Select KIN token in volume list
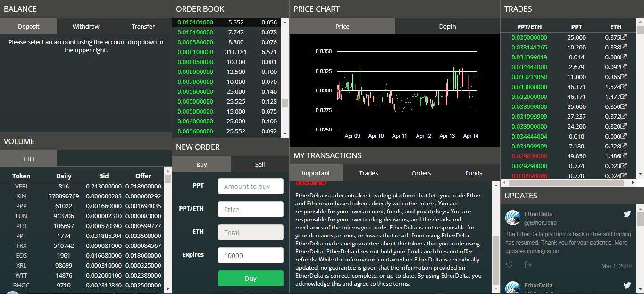This screenshot has height=294, width=644. [21, 196]
